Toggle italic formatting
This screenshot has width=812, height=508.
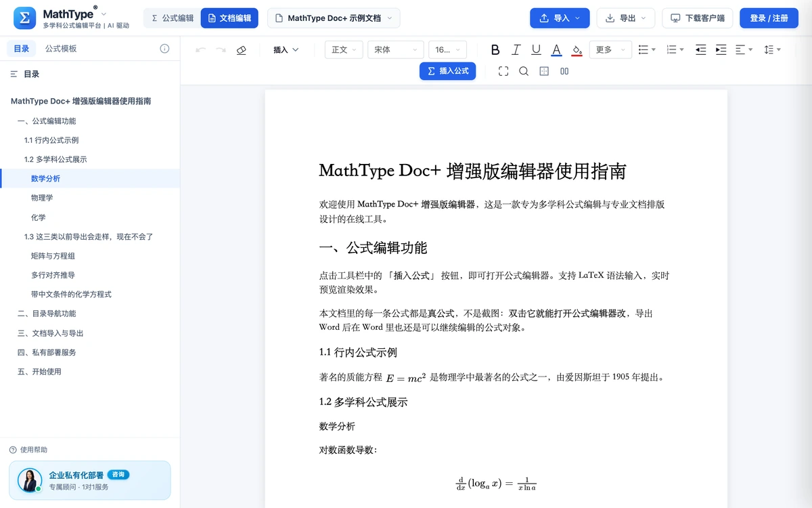click(x=516, y=50)
